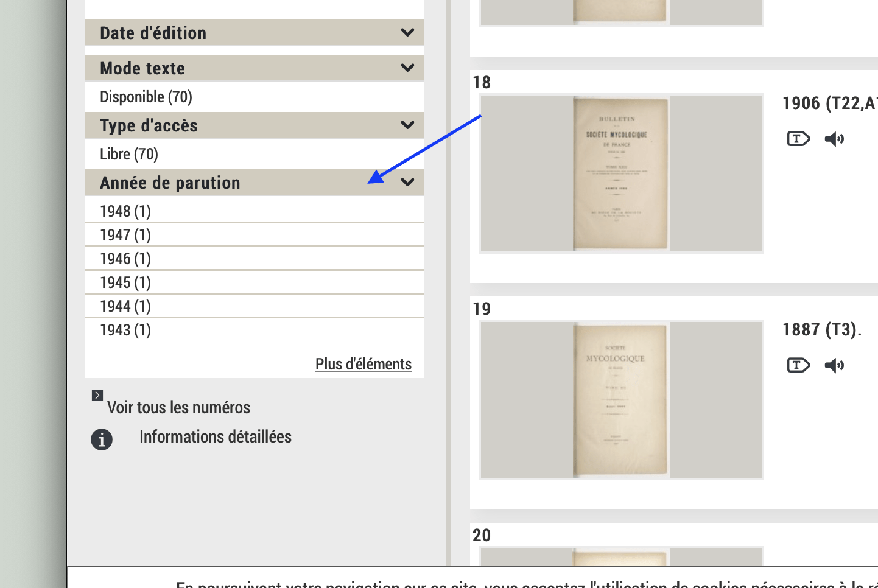Select year 1946 filter

pyautogui.click(x=125, y=259)
